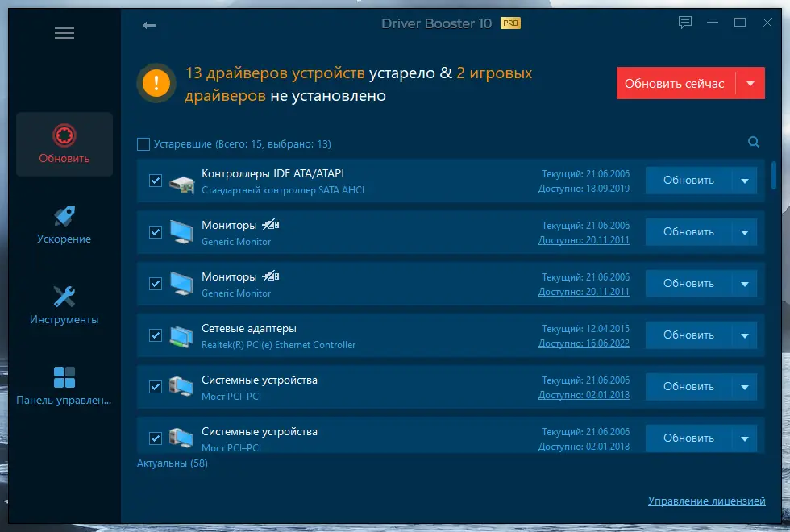790x532 pixels.
Task: Click the Realtek network adapter device icon
Action: coord(182,337)
